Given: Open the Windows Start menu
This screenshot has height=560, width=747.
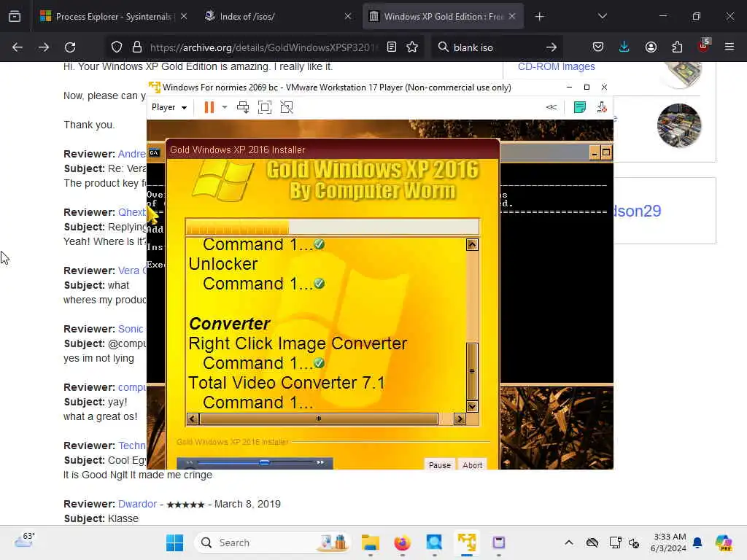Looking at the screenshot, I should tap(174, 542).
